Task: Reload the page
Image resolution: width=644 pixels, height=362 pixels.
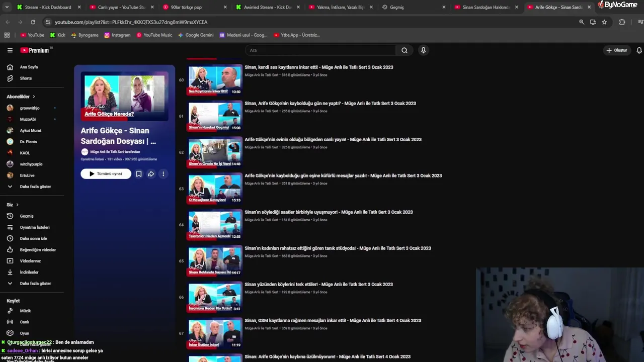Action: 33,22
